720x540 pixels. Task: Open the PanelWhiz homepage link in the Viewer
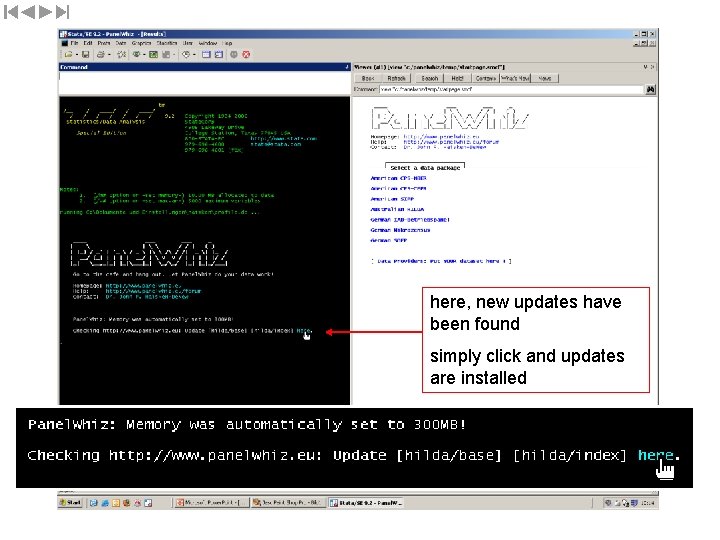coord(441,137)
